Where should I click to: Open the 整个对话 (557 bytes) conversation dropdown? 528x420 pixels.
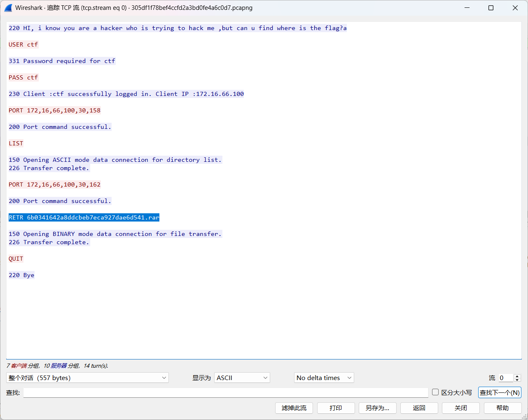point(87,378)
